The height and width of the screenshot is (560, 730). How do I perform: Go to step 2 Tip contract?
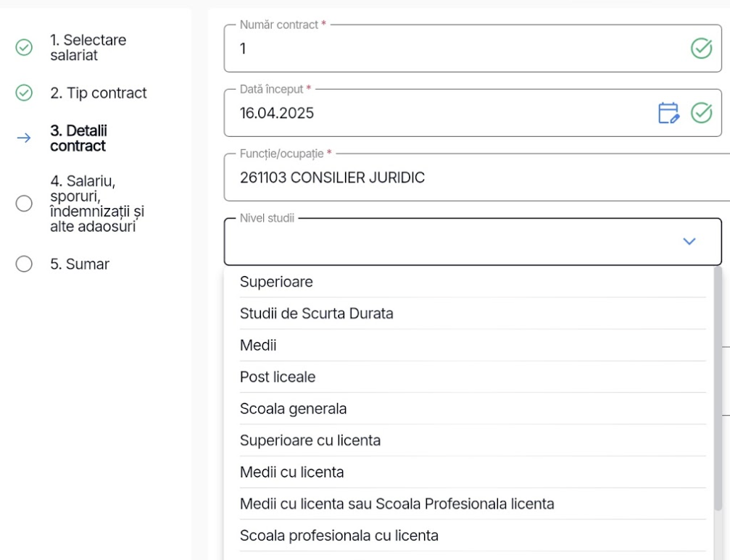point(99,93)
